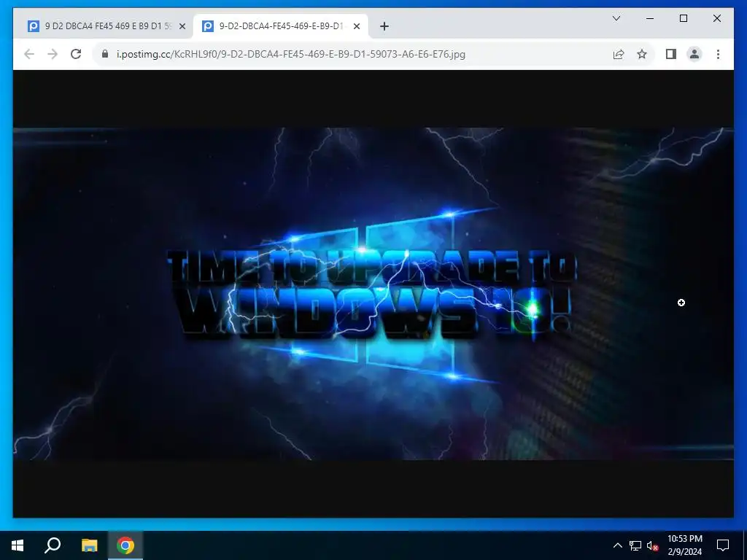Open clock showing 10:53 PM
The image size is (747, 560).
point(684,545)
